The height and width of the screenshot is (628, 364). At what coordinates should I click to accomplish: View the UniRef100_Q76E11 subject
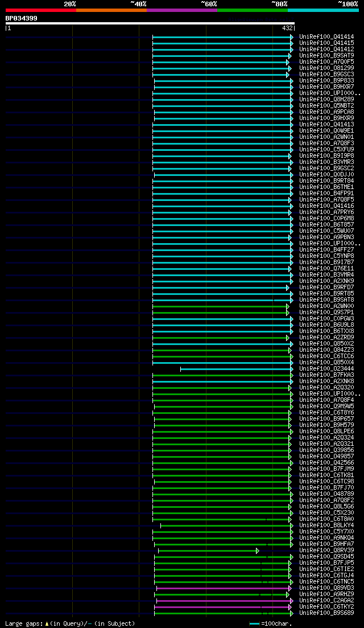[326, 268]
